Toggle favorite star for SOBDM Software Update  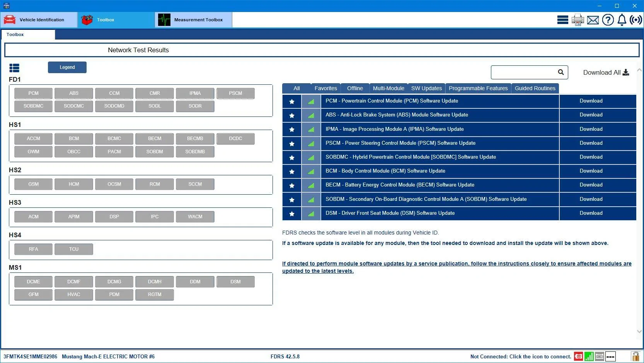pyautogui.click(x=292, y=200)
